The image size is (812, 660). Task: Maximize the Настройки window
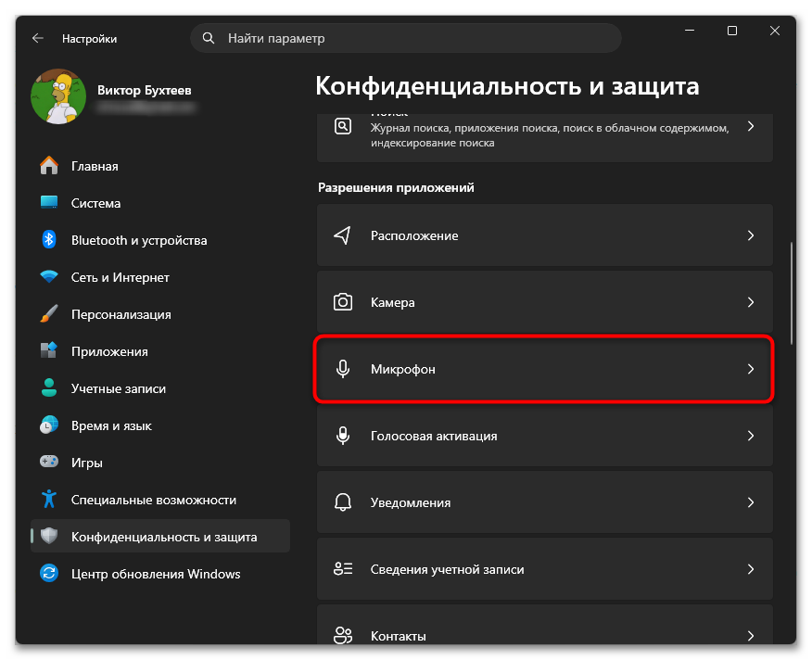(732, 31)
